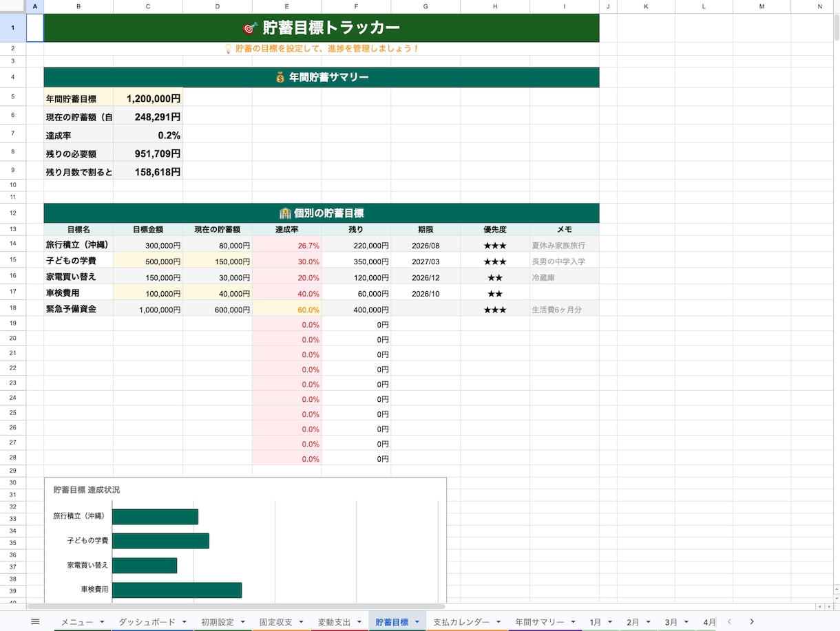Select the 248,291円 current savings cell
The width and height of the screenshot is (840, 631).
pos(148,117)
